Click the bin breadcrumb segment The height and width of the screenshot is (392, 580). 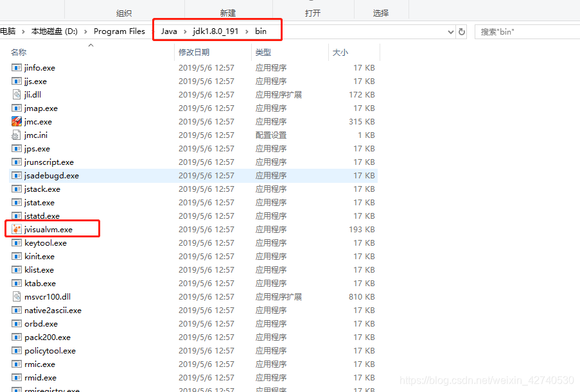[x=260, y=31]
